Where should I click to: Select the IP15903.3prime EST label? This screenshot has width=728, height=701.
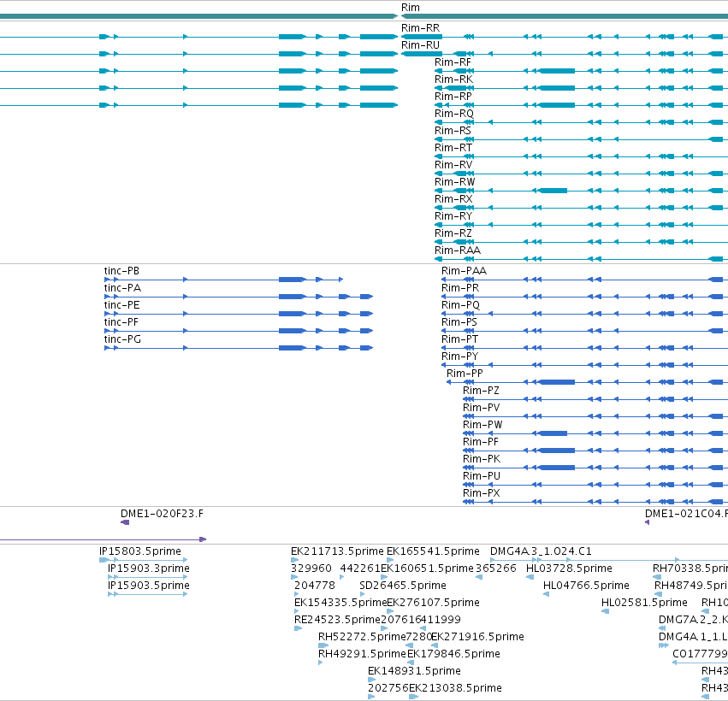(x=149, y=568)
